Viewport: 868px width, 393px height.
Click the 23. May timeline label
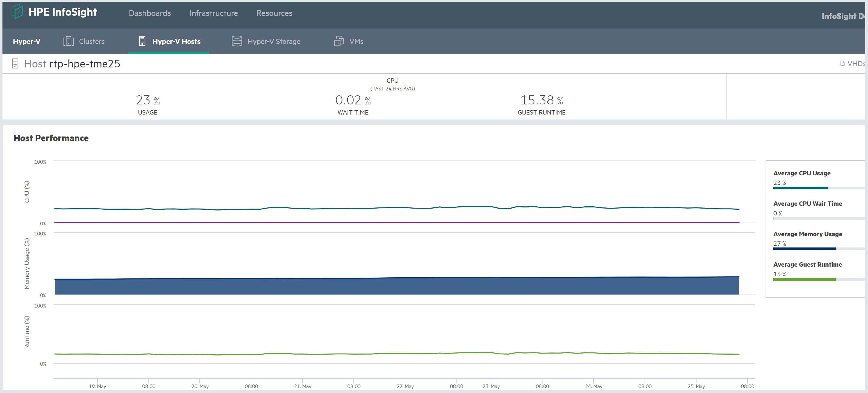[x=491, y=386]
